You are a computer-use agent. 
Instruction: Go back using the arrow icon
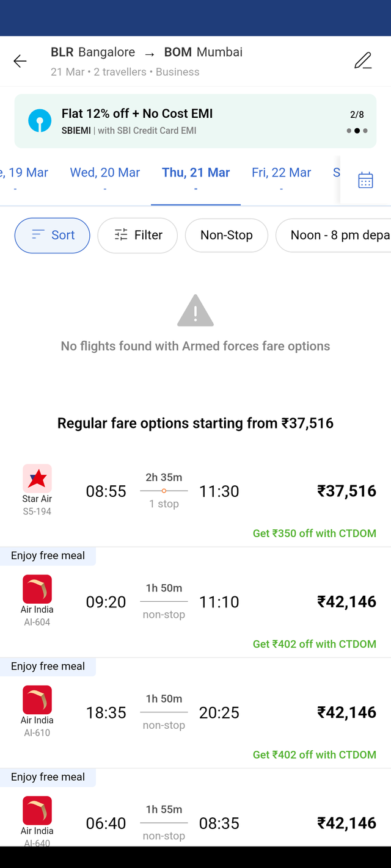(20, 61)
